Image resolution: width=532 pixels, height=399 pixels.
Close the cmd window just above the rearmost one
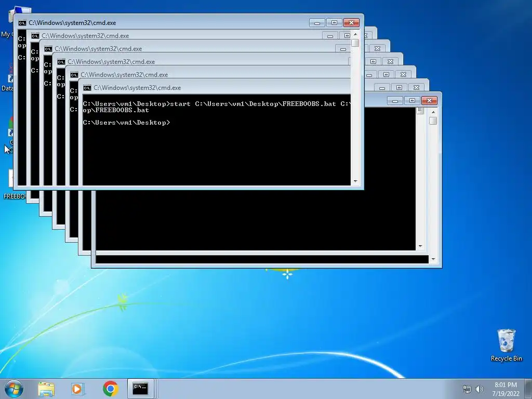416,87
